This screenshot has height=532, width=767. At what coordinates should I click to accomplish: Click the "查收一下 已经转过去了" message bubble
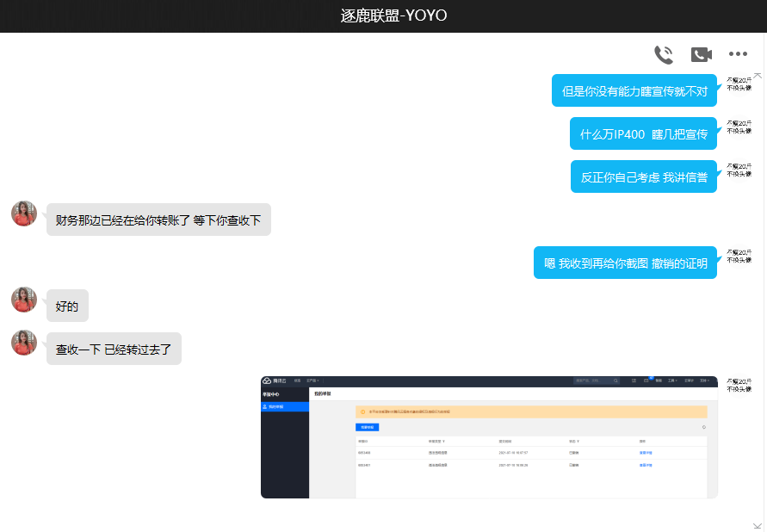(x=114, y=349)
